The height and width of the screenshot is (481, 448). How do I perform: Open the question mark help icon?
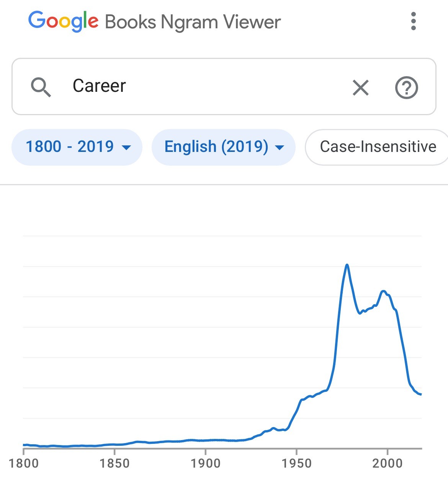(x=406, y=88)
